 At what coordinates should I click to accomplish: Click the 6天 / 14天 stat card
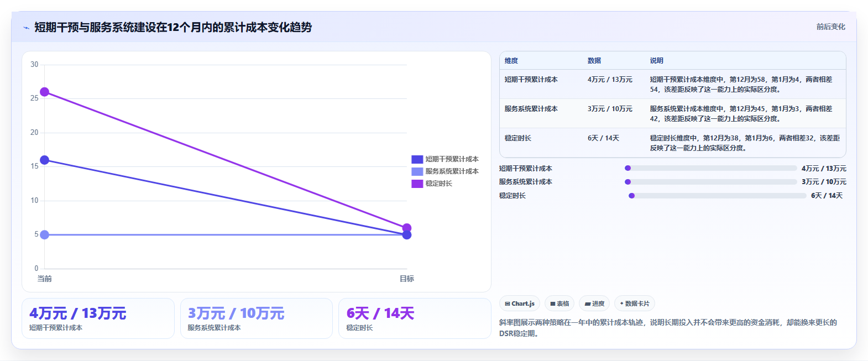(415, 318)
